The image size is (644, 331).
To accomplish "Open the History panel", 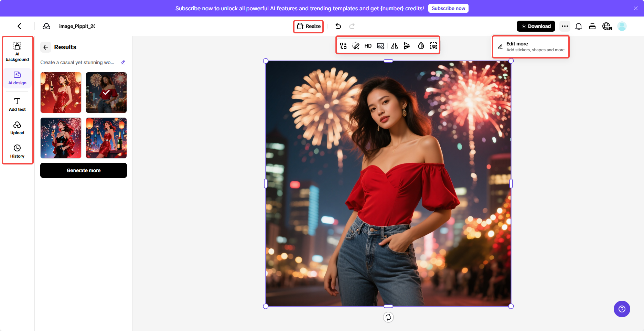I will tap(17, 151).
